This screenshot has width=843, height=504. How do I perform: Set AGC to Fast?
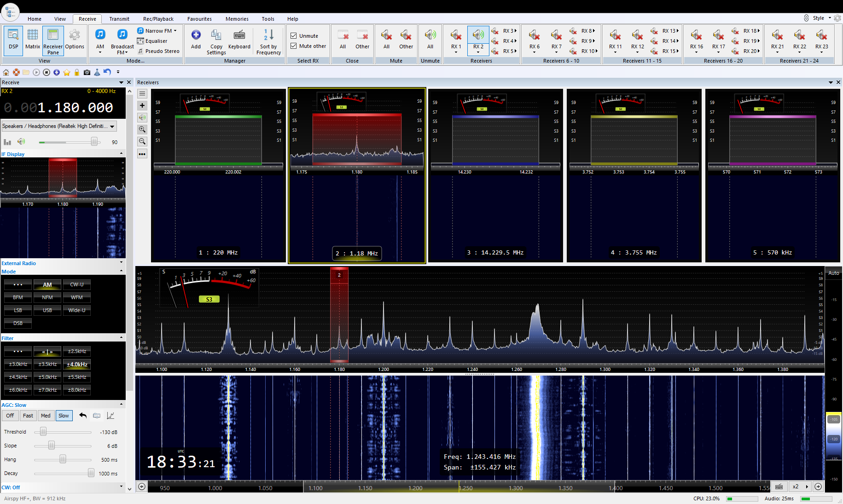(28, 416)
